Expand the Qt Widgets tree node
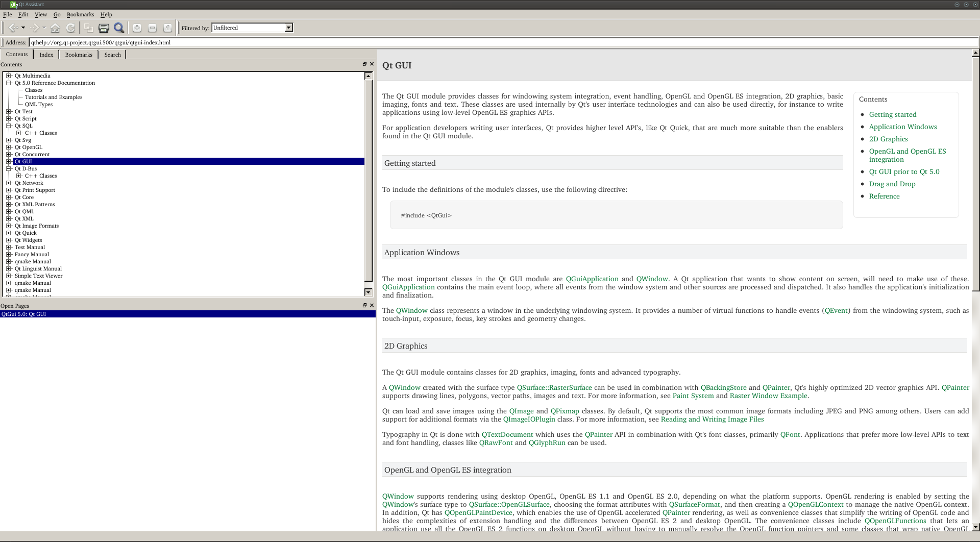980x542 pixels. pos(9,240)
